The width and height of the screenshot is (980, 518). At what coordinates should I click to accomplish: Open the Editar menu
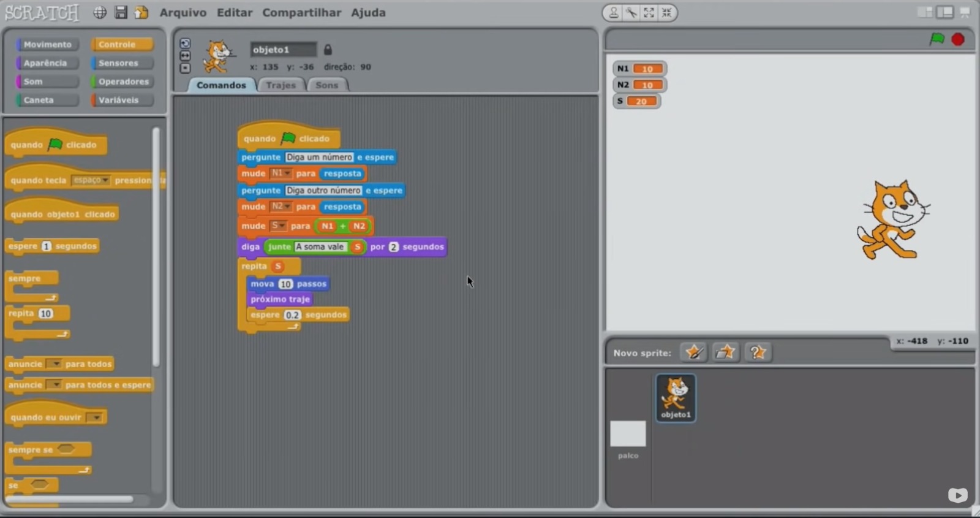(235, 12)
